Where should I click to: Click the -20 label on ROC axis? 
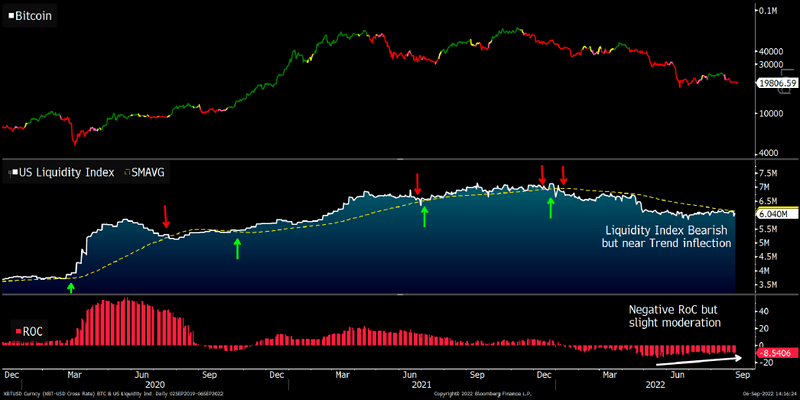click(x=767, y=362)
